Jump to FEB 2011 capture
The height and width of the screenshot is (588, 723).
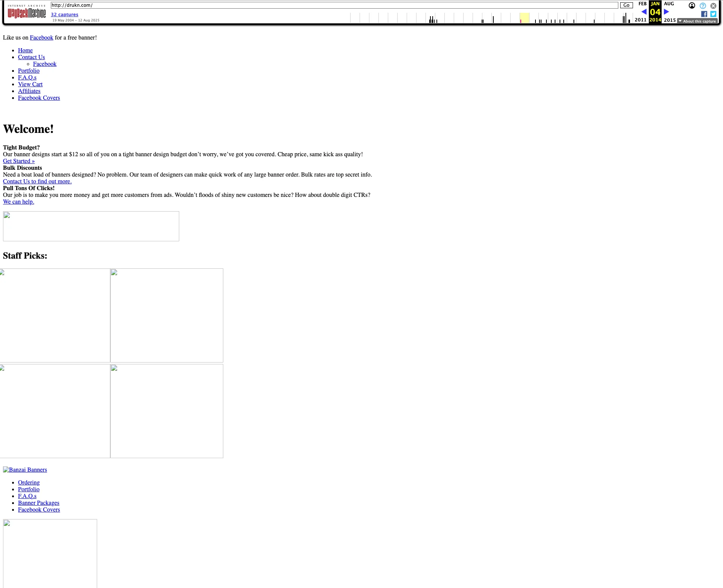pyautogui.click(x=642, y=4)
